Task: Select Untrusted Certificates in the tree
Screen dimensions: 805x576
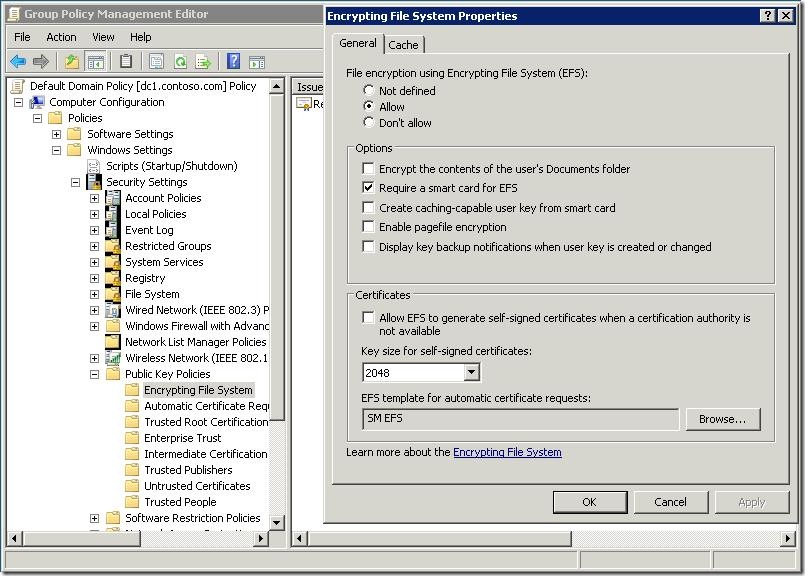Action: 197,486
